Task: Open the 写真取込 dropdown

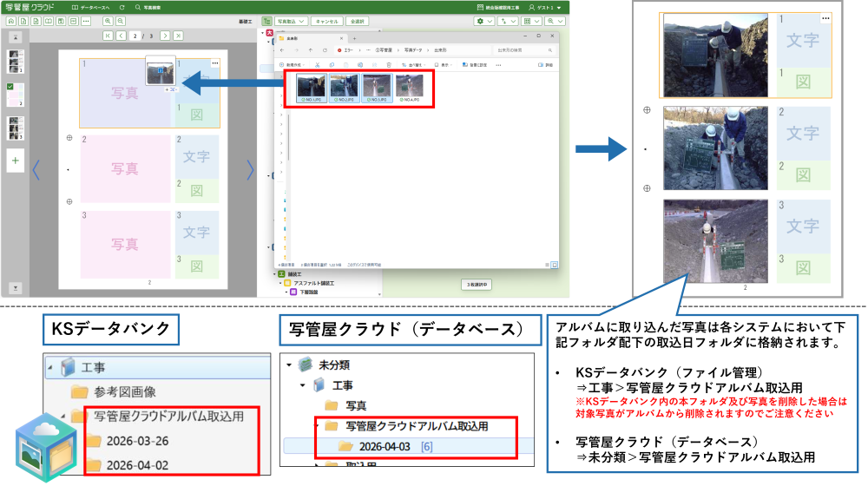Action: pyautogui.click(x=291, y=20)
